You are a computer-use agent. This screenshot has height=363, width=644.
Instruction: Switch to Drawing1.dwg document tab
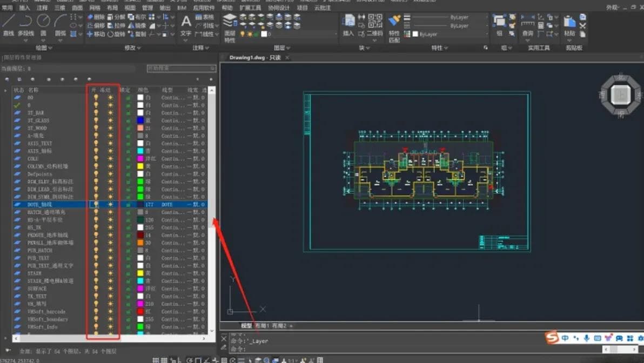pos(254,57)
